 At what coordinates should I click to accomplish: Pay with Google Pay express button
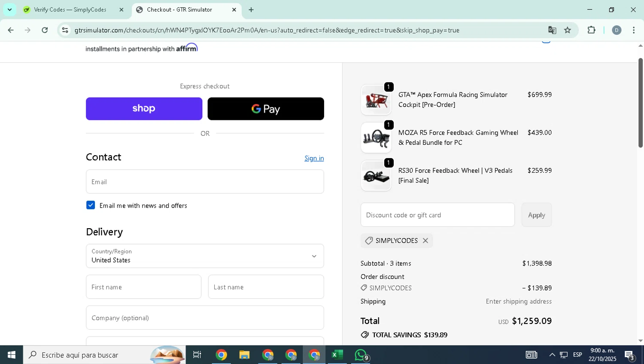tap(266, 109)
